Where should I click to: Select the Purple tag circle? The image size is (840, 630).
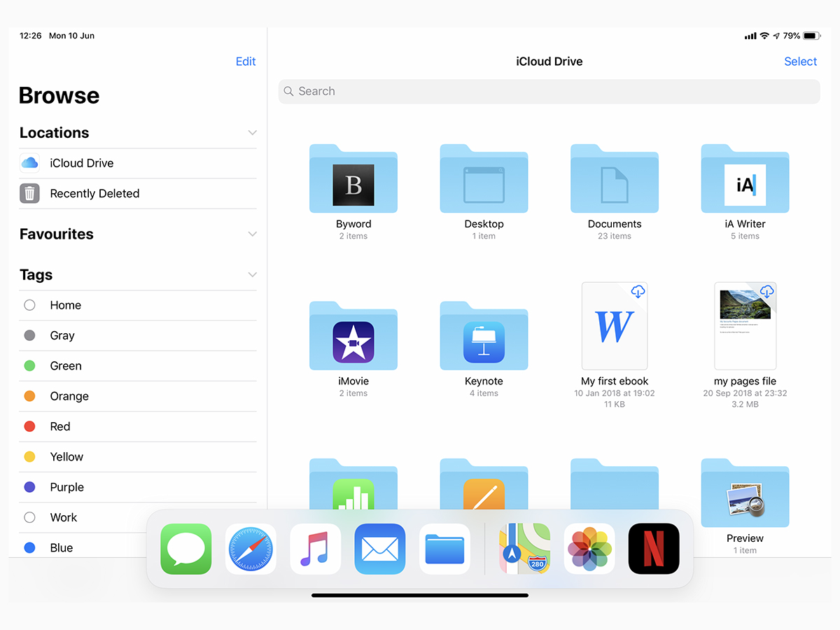tap(29, 487)
